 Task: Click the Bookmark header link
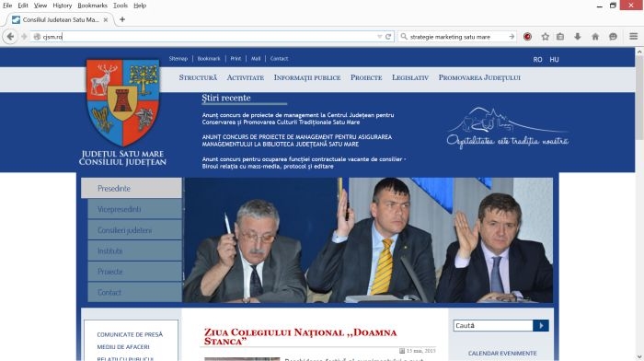point(209,58)
